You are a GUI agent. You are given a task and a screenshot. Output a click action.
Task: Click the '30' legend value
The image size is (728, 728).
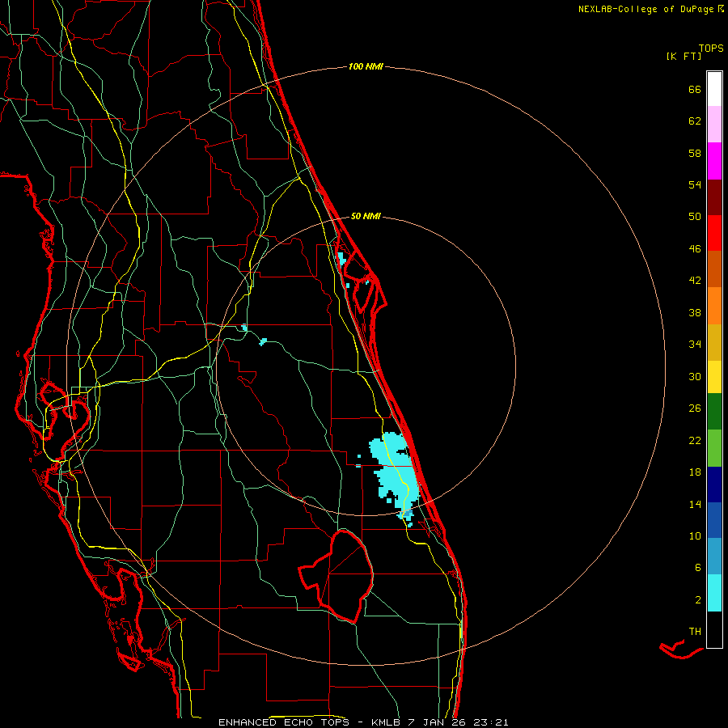click(695, 376)
